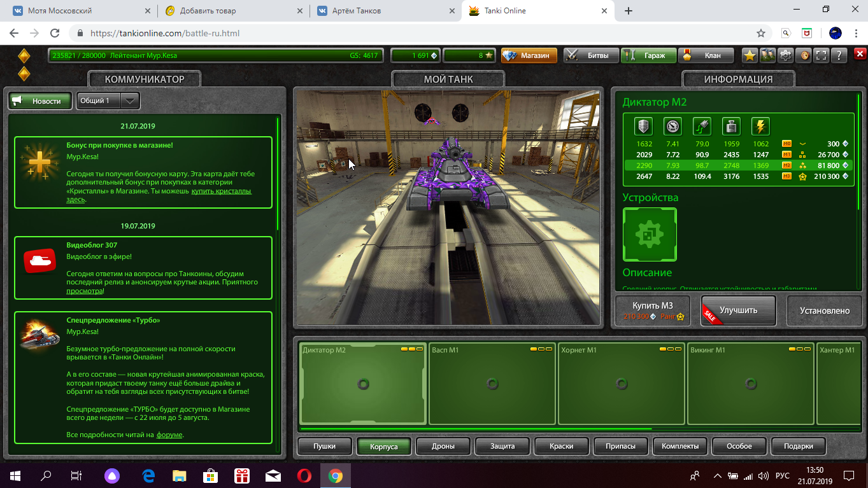Open the Новости news button
This screenshot has width=868, height=488.
coord(39,101)
